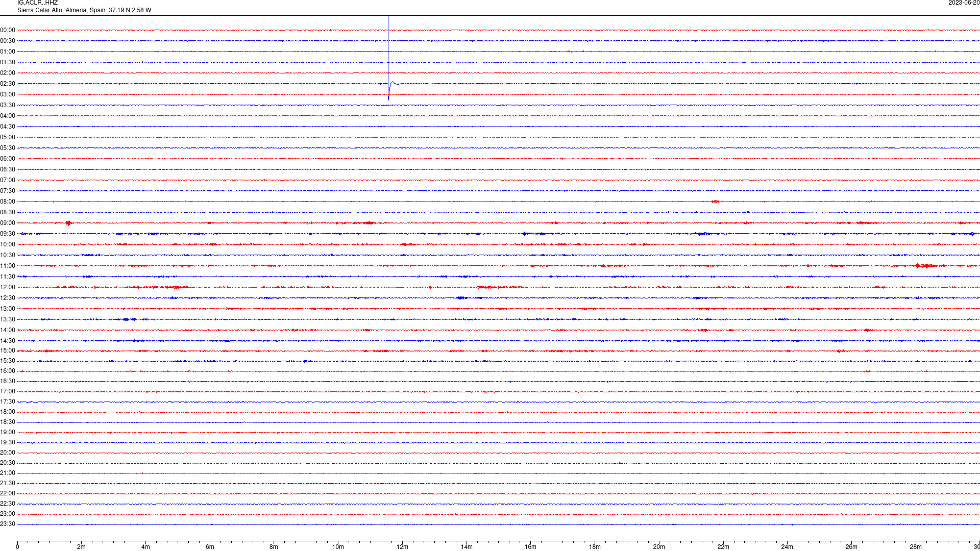Screen dimensions: 980x551
Task: Select the 01:00 time row label
Action: click(8, 52)
